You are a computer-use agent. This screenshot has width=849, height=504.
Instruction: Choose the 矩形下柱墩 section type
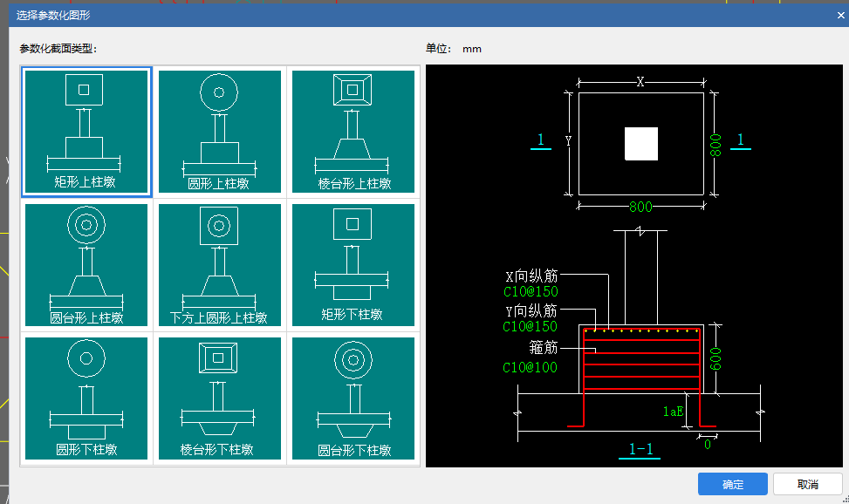point(353,265)
